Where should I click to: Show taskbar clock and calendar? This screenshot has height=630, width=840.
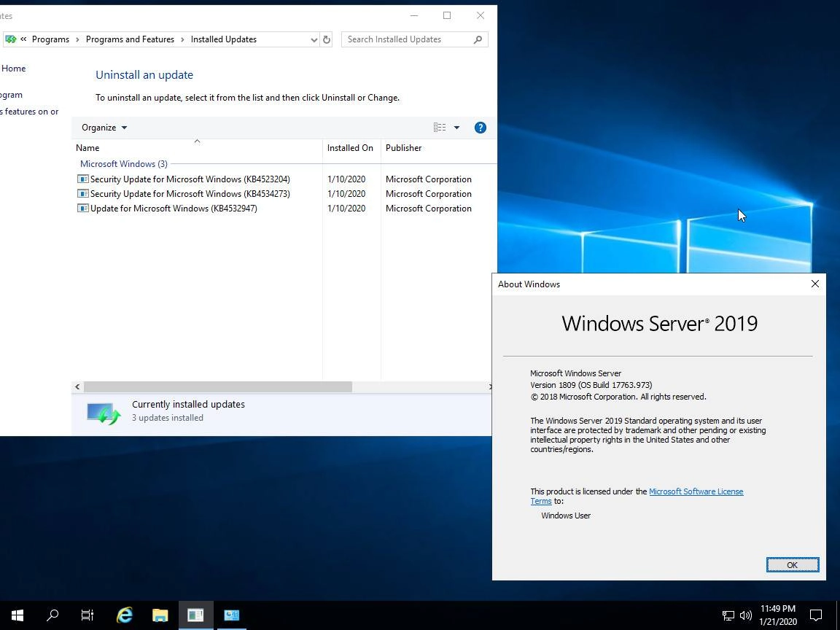click(778, 615)
